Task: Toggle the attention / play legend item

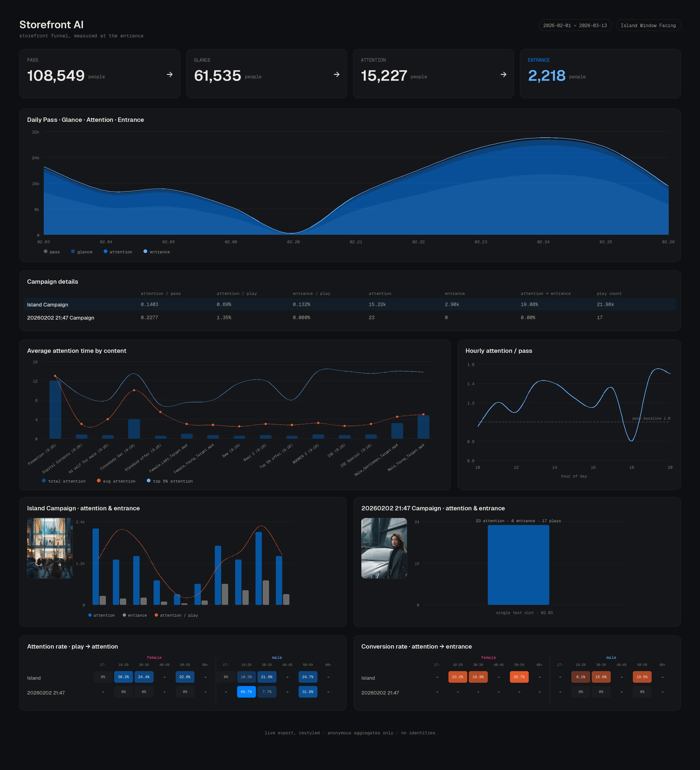Action: click(176, 615)
